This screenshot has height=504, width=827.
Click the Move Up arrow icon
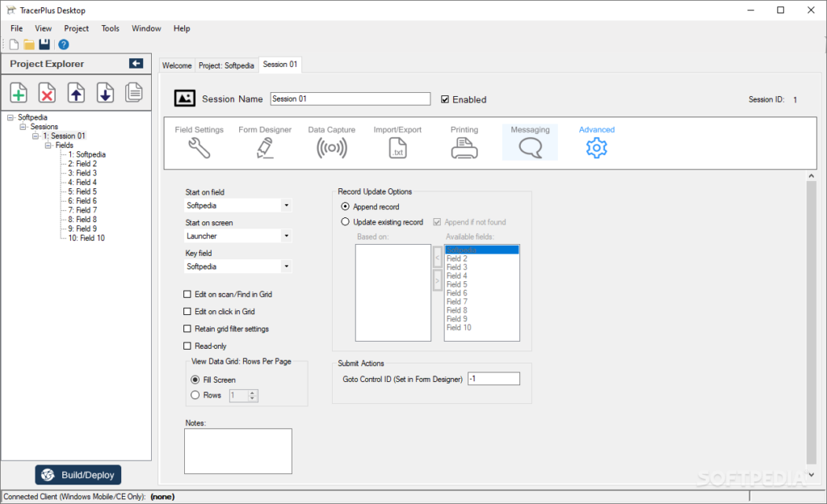[x=76, y=93]
